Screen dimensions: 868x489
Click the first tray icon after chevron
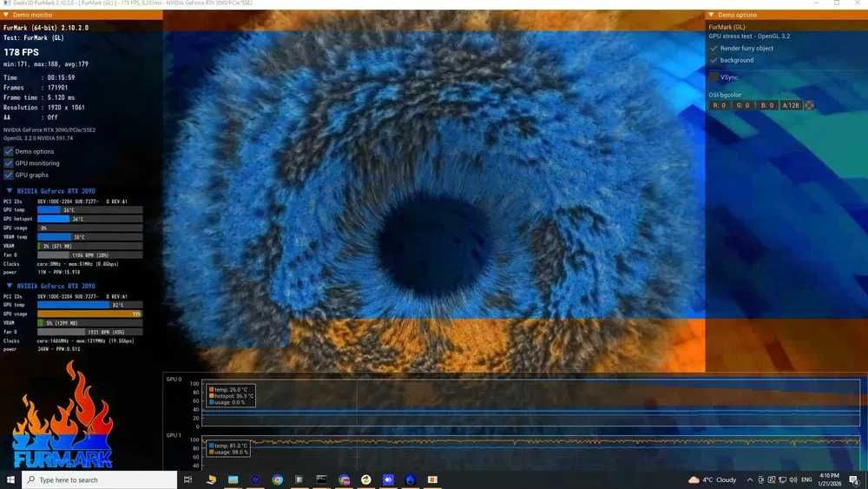(x=760, y=479)
